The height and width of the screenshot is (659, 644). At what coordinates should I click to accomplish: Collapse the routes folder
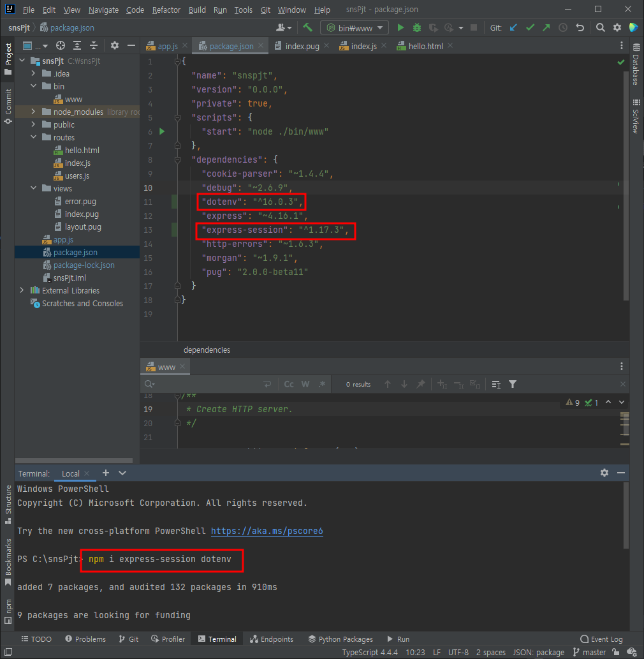[x=34, y=137]
